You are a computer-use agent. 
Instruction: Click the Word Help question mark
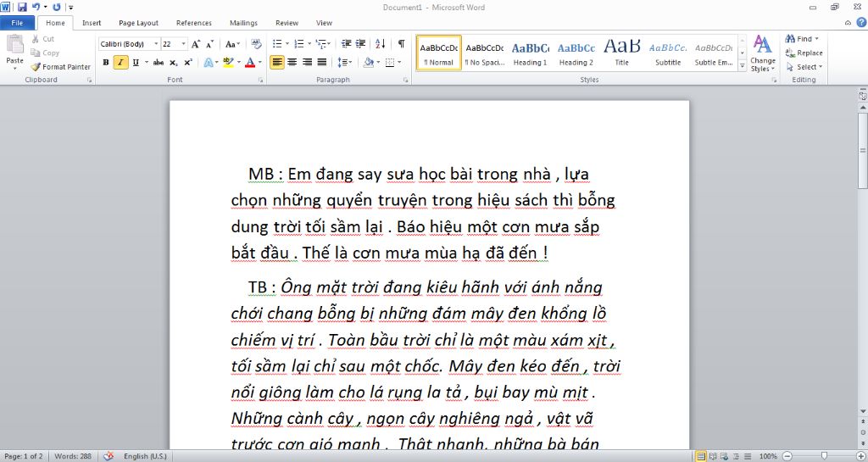[861, 23]
